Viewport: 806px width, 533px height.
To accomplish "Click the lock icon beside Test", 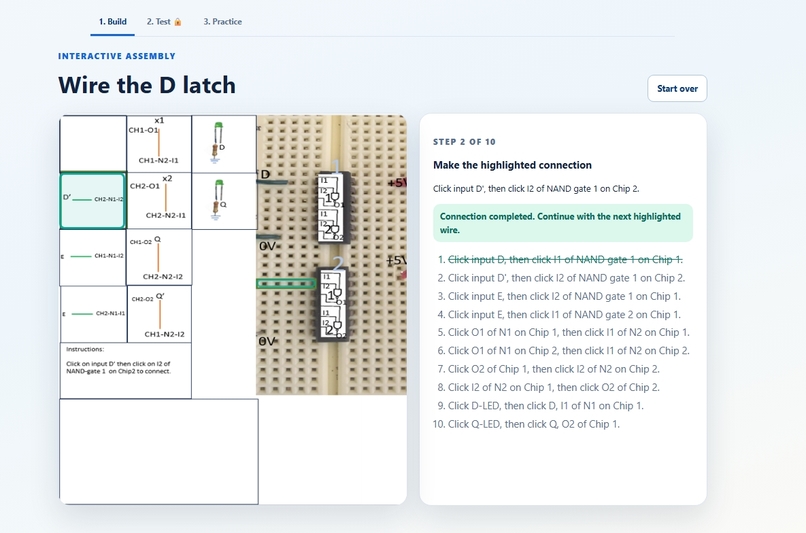I will pos(178,22).
